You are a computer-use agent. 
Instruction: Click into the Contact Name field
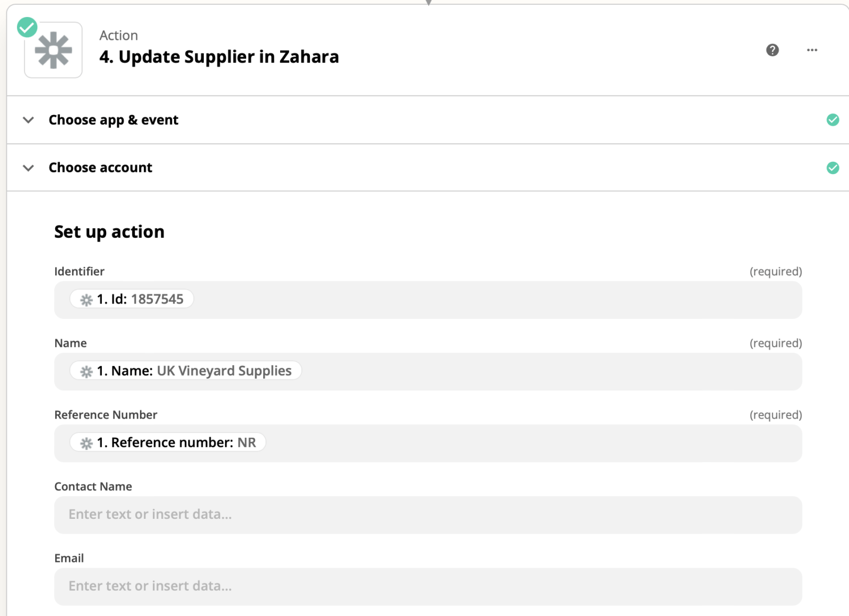pos(428,515)
